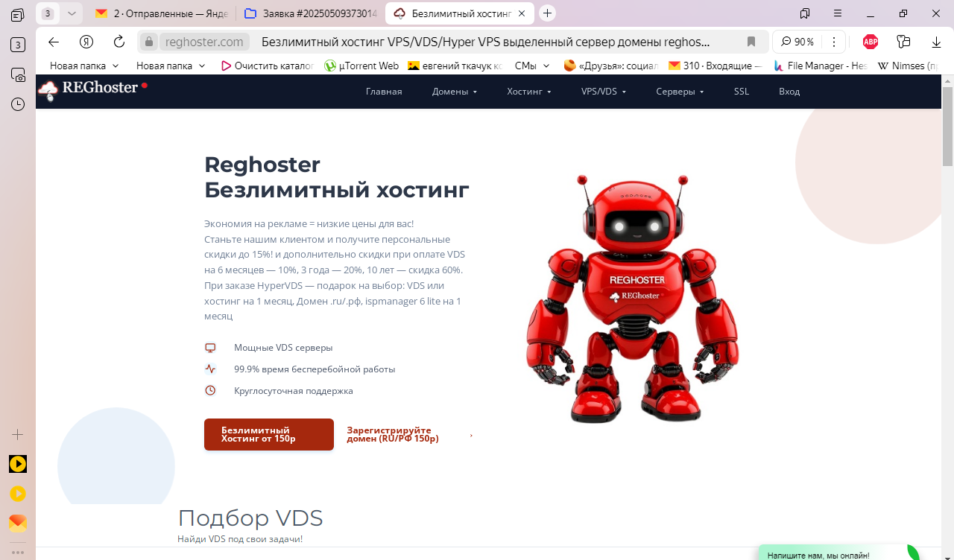Open Yandex Music icon in left sidebar
This screenshot has width=954, height=560.
[16, 493]
